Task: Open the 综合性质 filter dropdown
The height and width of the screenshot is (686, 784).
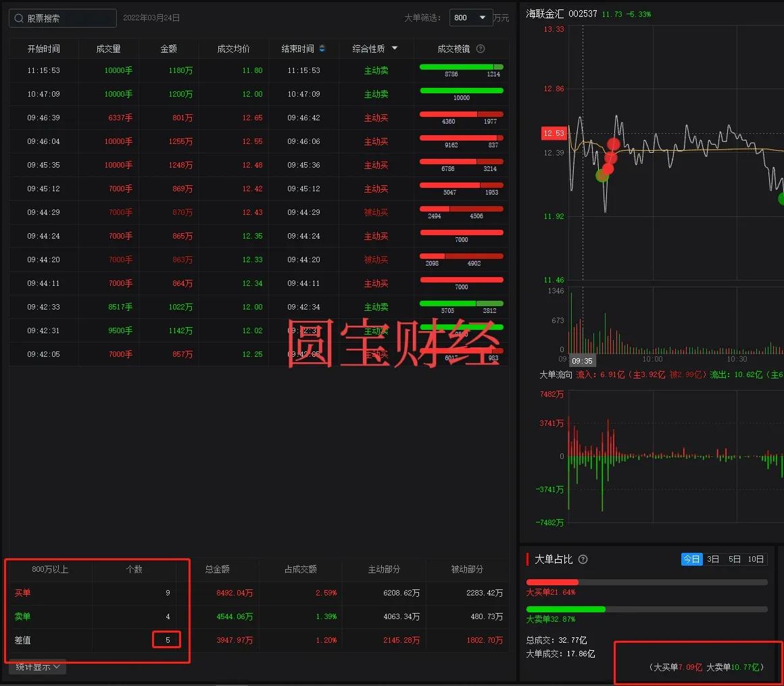Action: 394,48
